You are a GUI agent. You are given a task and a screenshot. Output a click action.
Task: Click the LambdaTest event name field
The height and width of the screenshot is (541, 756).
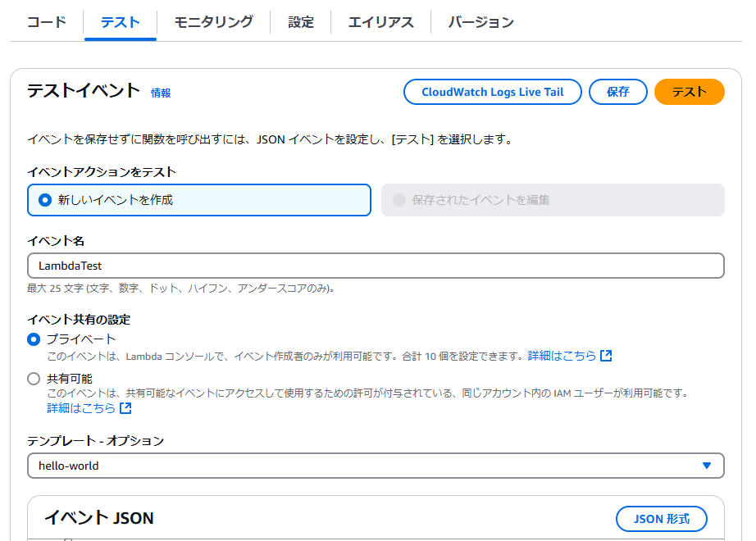point(376,266)
